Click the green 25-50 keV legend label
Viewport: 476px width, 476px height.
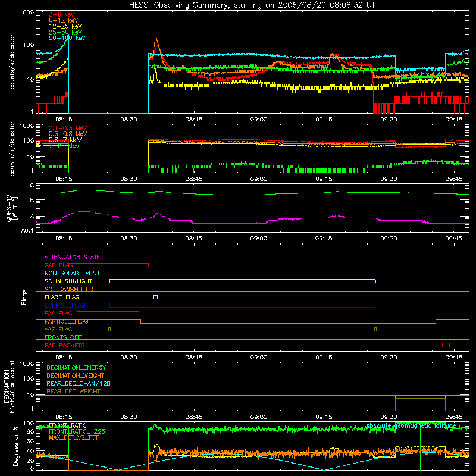click(x=65, y=32)
